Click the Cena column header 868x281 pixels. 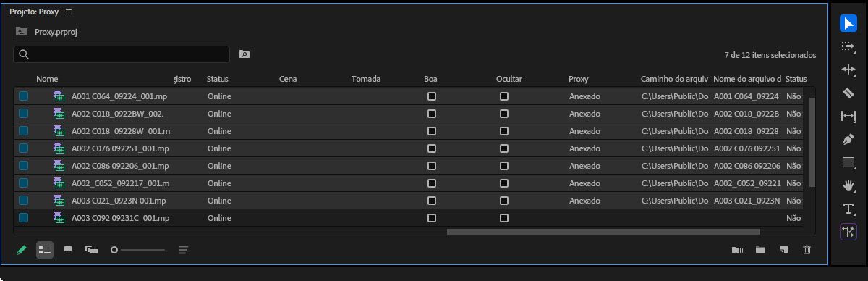click(x=288, y=79)
